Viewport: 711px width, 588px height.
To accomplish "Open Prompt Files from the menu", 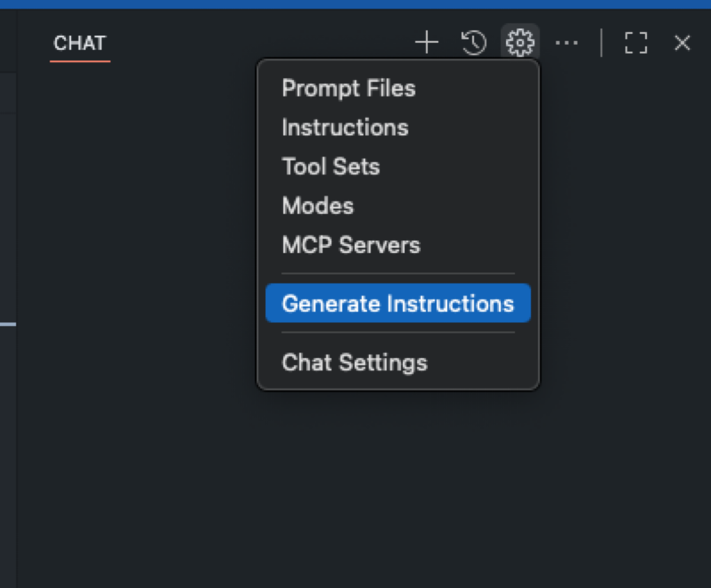I will click(x=348, y=88).
